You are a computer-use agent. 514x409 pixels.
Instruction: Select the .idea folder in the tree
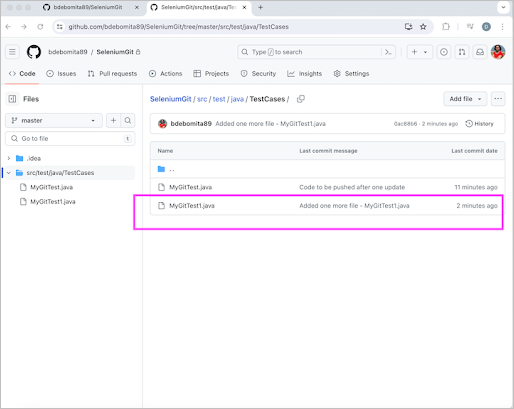tap(34, 158)
